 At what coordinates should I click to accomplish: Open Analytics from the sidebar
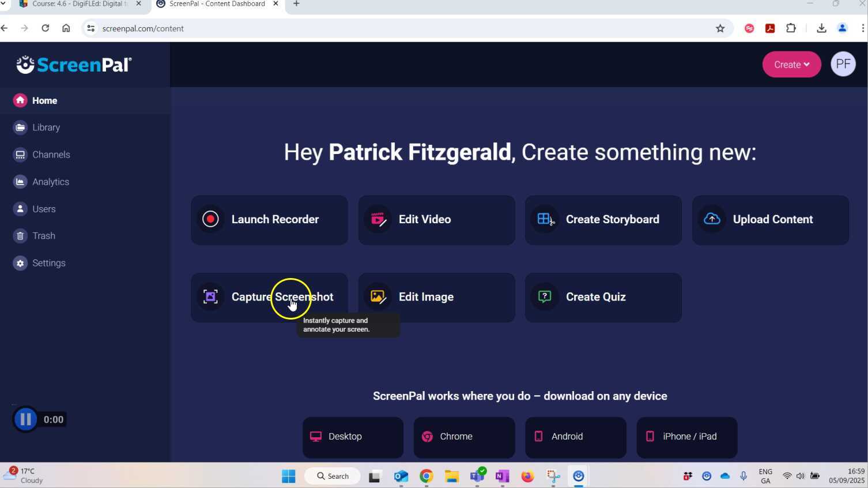coord(51,182)
